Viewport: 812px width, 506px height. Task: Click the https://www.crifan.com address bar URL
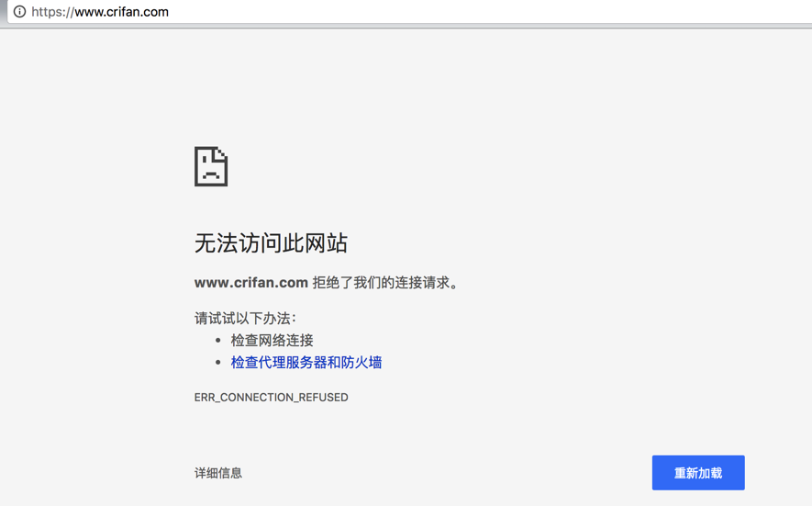coord(100,12)
